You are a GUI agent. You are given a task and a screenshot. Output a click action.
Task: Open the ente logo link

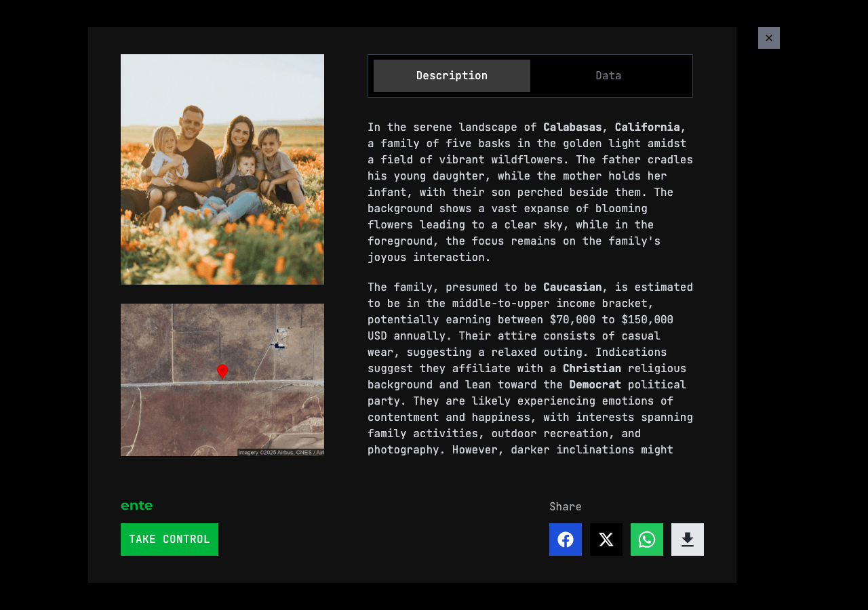pyautogui.click(x=137, y=506)
